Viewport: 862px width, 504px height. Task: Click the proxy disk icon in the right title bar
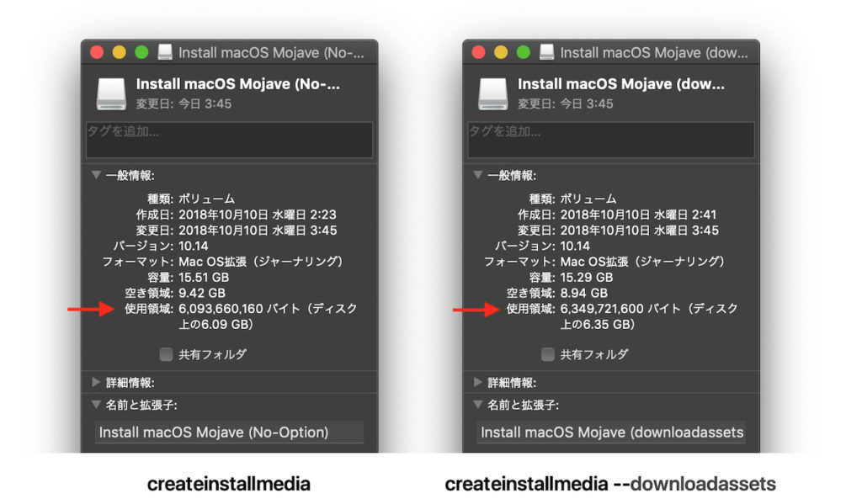[547, 51]
